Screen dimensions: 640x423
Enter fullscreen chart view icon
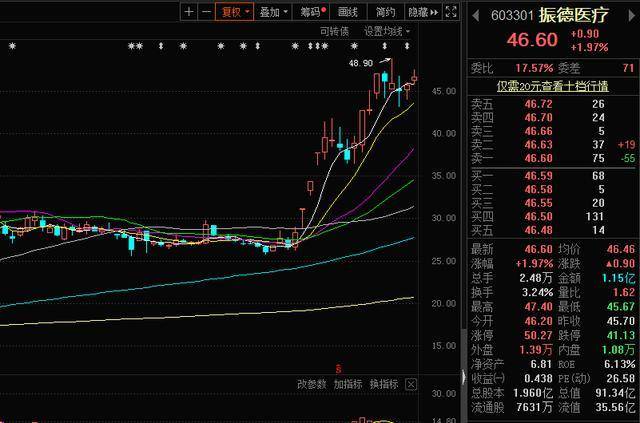tap(451, 12)
